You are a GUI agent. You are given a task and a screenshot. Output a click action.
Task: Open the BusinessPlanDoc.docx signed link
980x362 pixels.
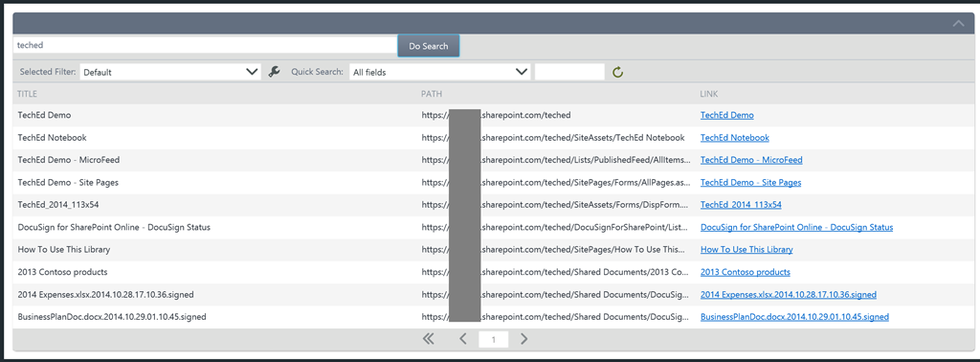[x=794, y=317]
